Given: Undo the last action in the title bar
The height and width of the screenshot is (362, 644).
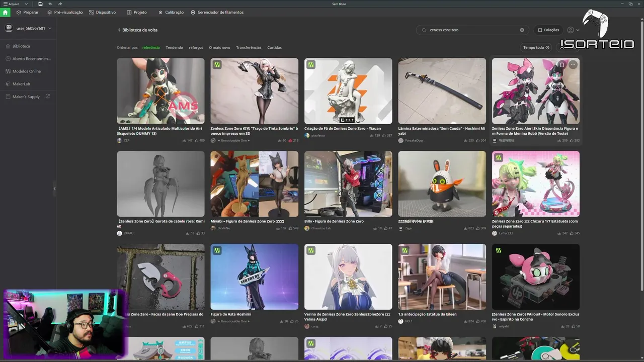Looking at the screenshot, I should [50, 4].
